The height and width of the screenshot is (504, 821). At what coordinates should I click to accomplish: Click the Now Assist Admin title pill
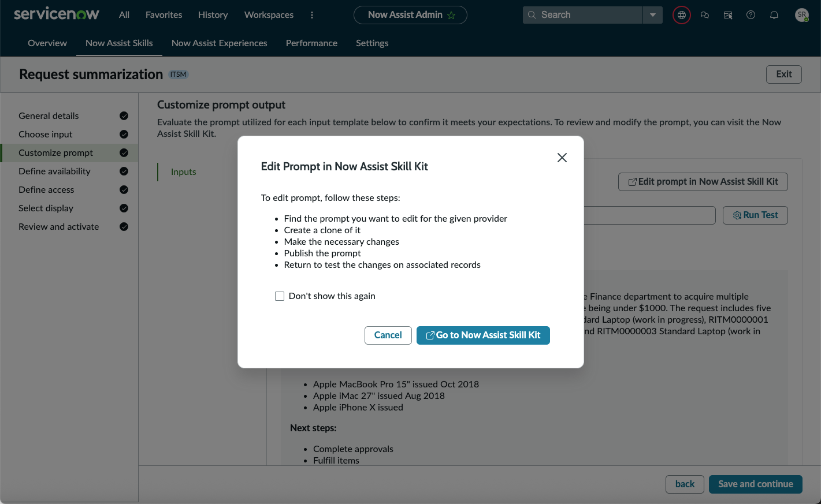pyautogui.click(x=410, y=15)
